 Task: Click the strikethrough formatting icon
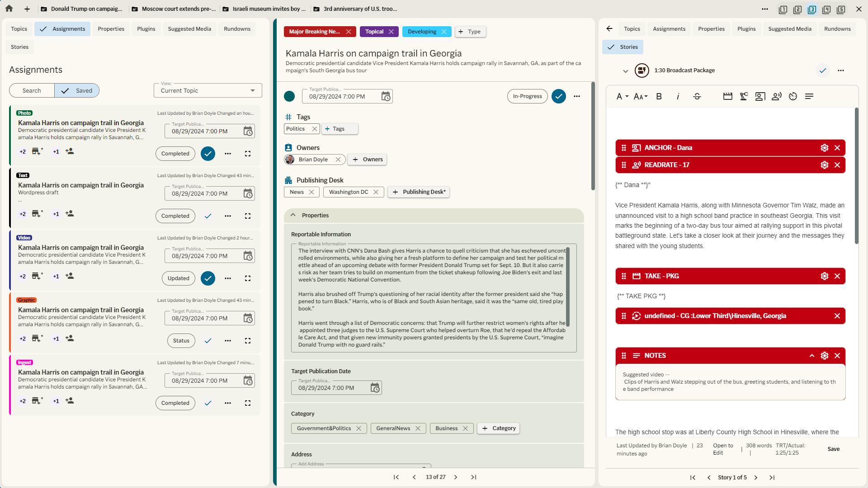(697, 96)
